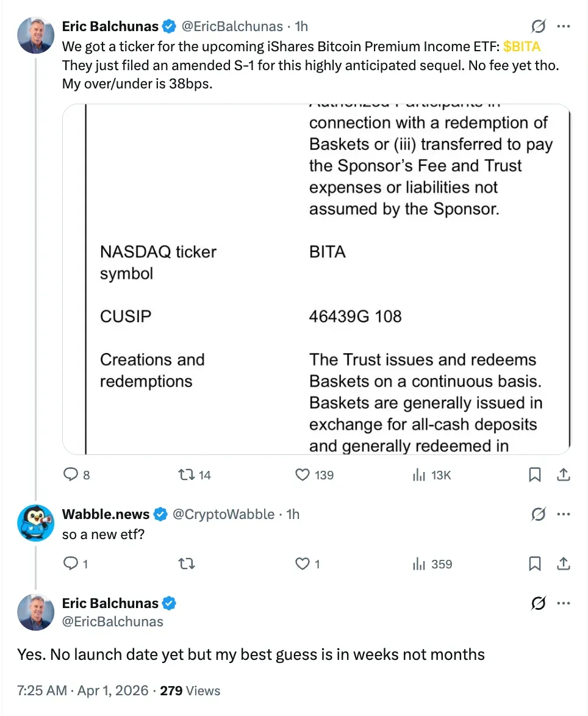Repost the Wabble.news reply
The image size is (588, 716).
pyautogui.click(x=185, y=564)
